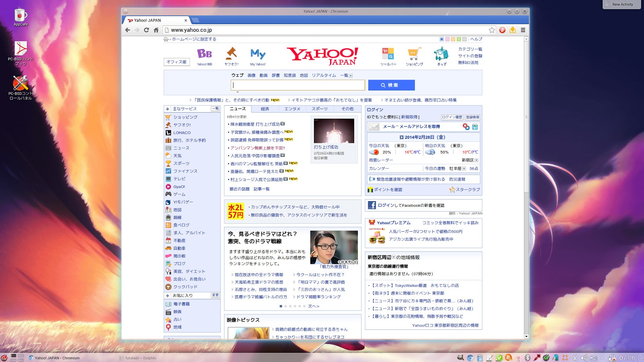Image resolution: width=644 pixels, height=362 pixels.
Task: Click the Bluetooth icon in system tray
Action: (527, 358)
